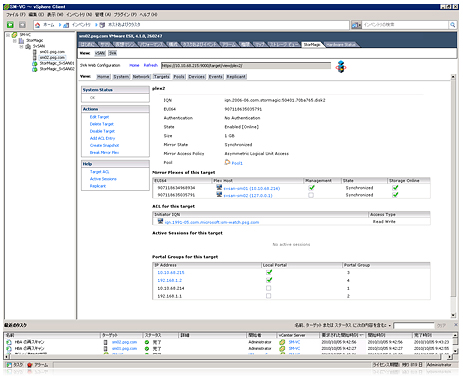Click the Pool1 pool icon
The height and width of the screenshot is (392, 463).
pyautogui.click(x=227, y=162)
